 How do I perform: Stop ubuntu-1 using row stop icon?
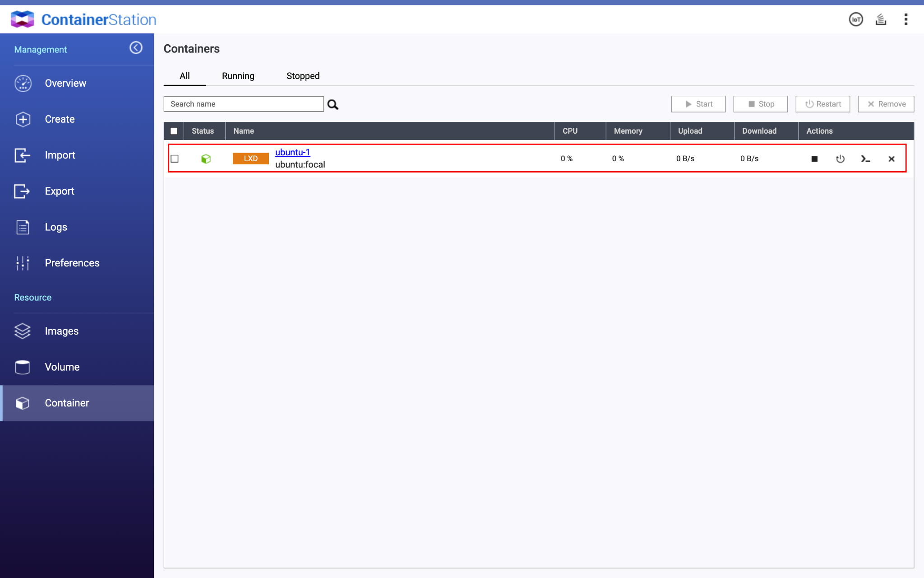[814, 159]
